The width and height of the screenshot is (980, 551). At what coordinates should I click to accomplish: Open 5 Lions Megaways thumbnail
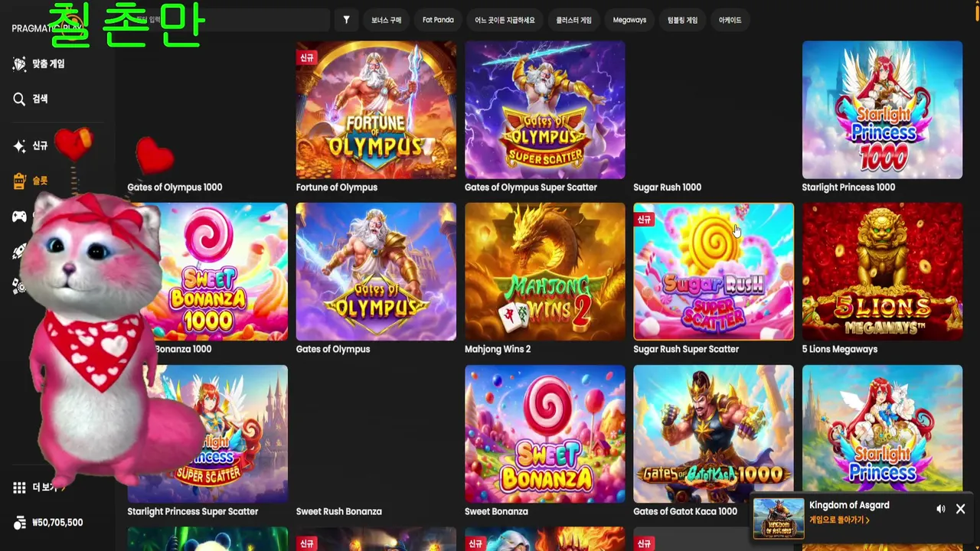(882, 272)
